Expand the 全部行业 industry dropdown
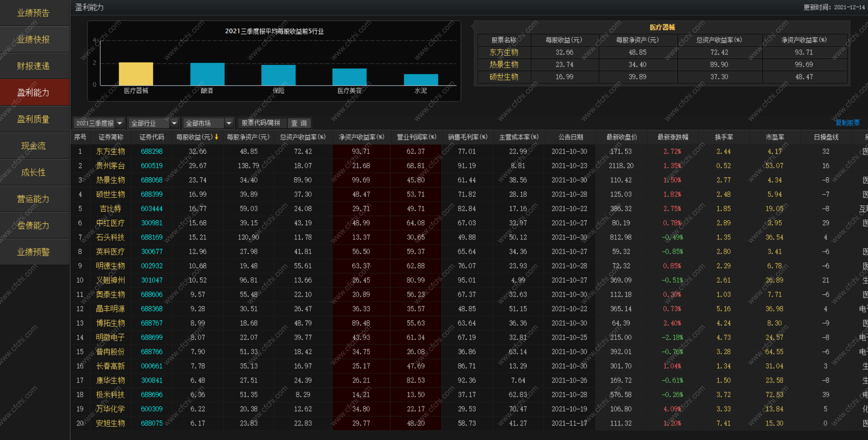The image size is (868, 440). 174,123
